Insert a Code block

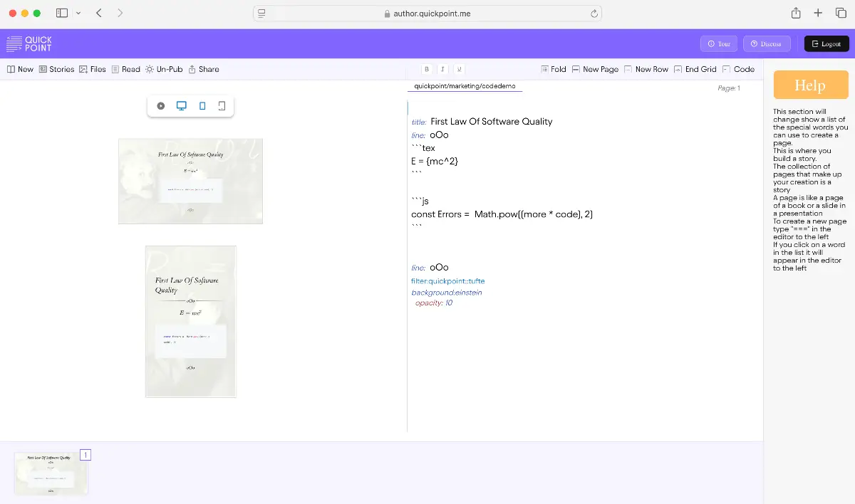pos(738,69)
